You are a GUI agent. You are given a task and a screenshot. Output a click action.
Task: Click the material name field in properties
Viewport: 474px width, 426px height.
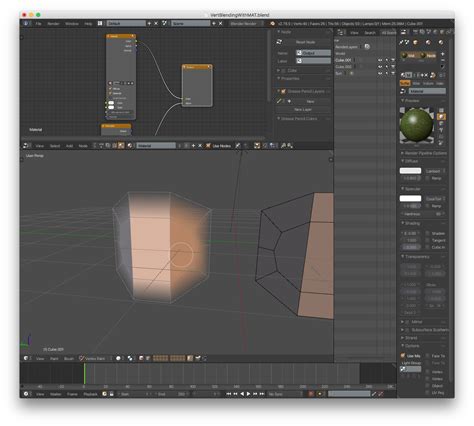(x=427, y=91)
